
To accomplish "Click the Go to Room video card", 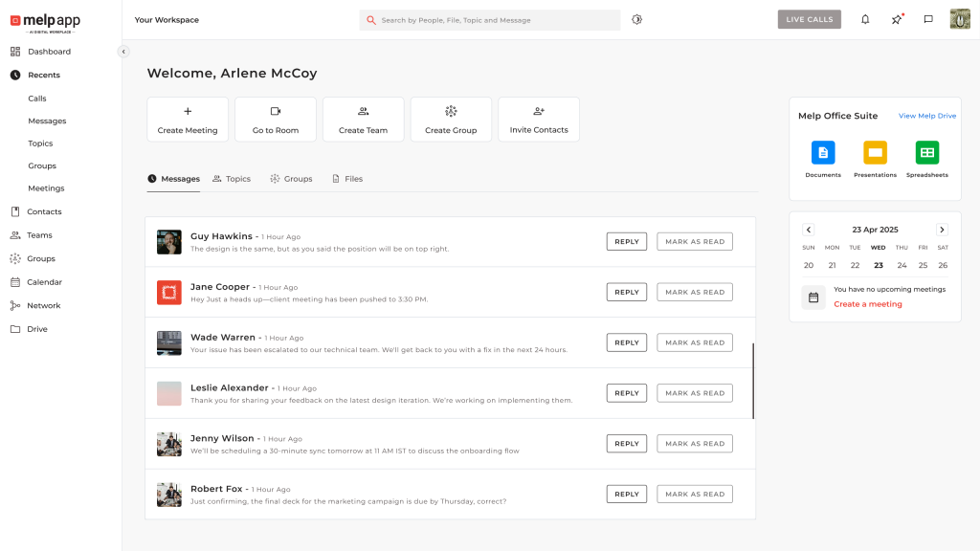I will pyautogui.click(x=276, y=120).
